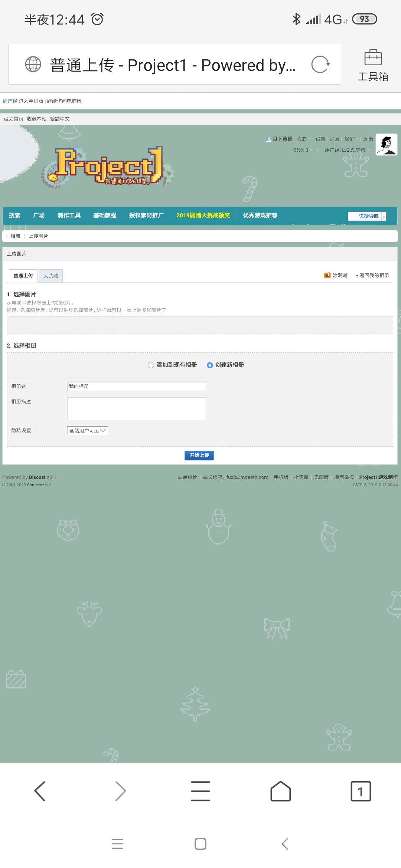Open the tabs counter showing 1
The width and height of the screenshot is (401, 868).
point(361,791)
